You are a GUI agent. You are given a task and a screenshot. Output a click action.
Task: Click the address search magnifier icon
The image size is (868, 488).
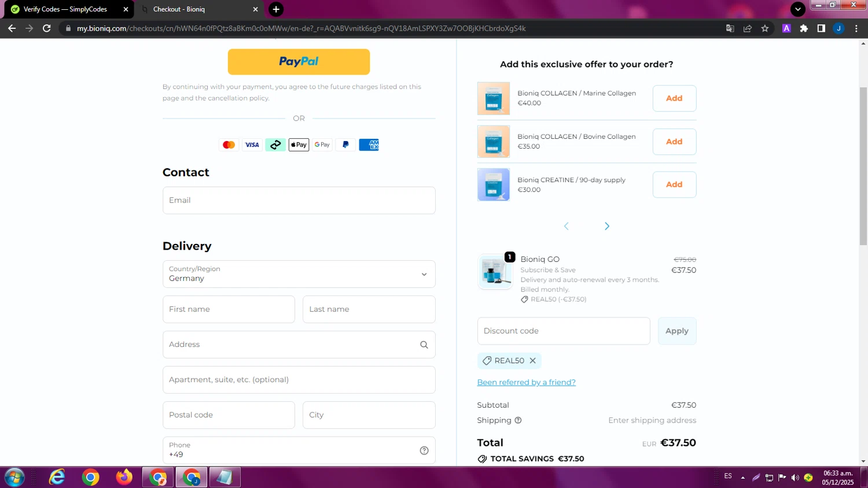424,345
